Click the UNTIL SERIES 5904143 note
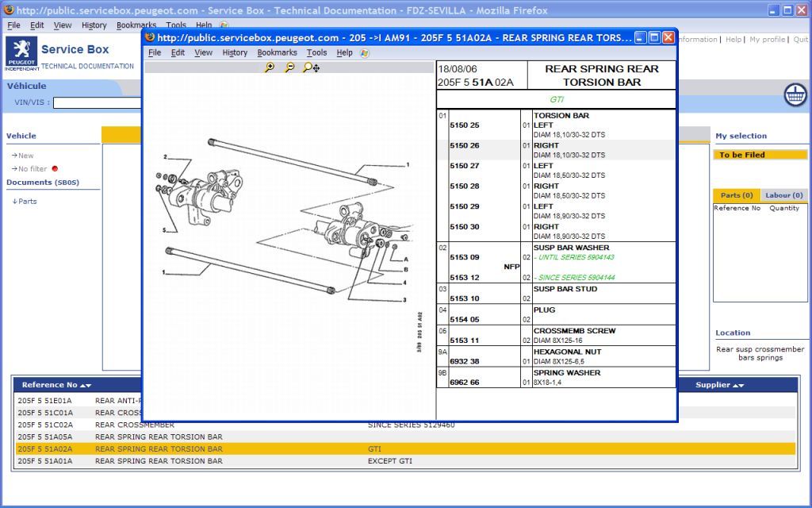Viewport: 812px width, 508px height. (574, 258)
